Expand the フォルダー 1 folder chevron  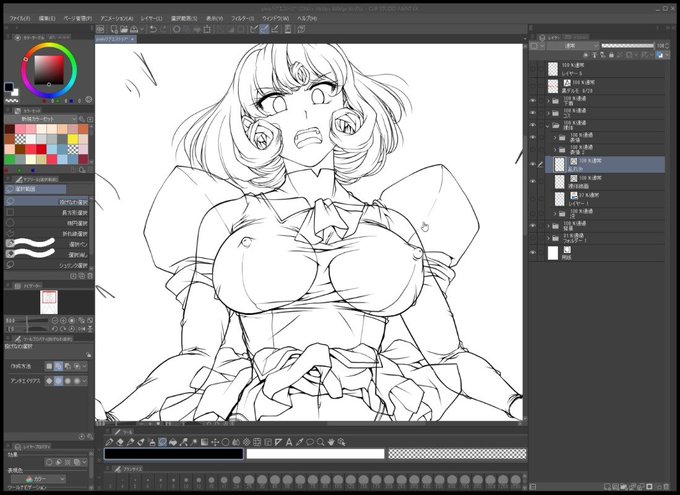[548, 238]
